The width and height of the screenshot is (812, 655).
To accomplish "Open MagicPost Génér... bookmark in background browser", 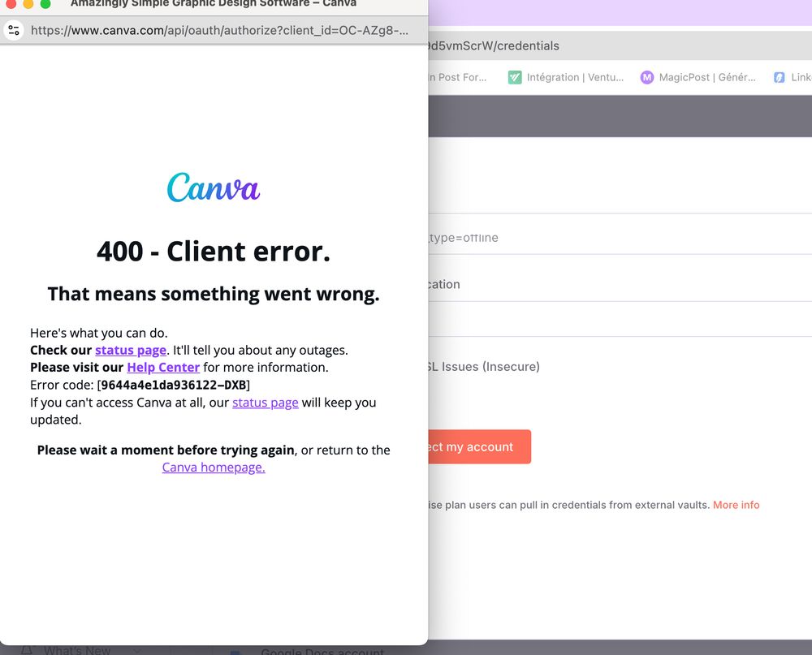I will pyautogui.click(x=698, y=78).
